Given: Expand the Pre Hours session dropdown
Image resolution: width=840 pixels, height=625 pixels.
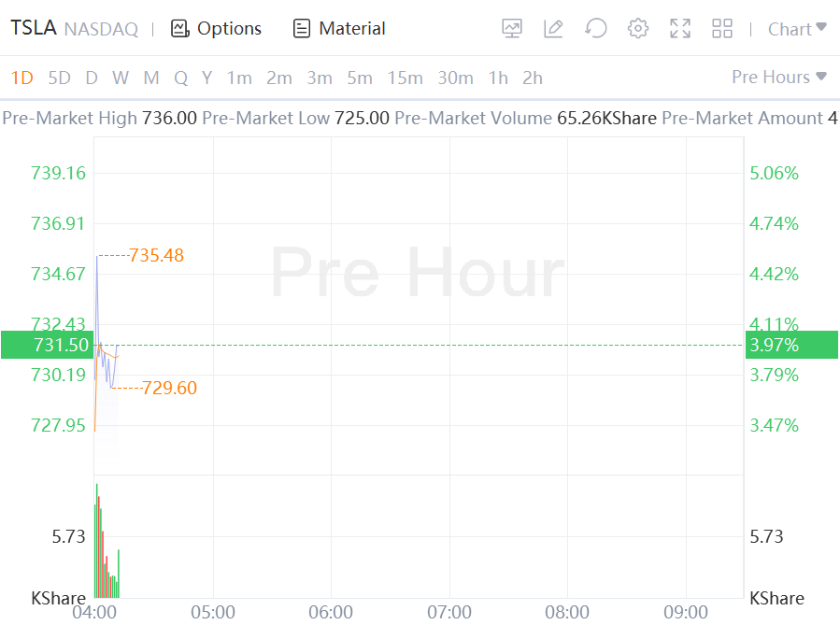Looking at the screenshot, I should tap(779, 77).
